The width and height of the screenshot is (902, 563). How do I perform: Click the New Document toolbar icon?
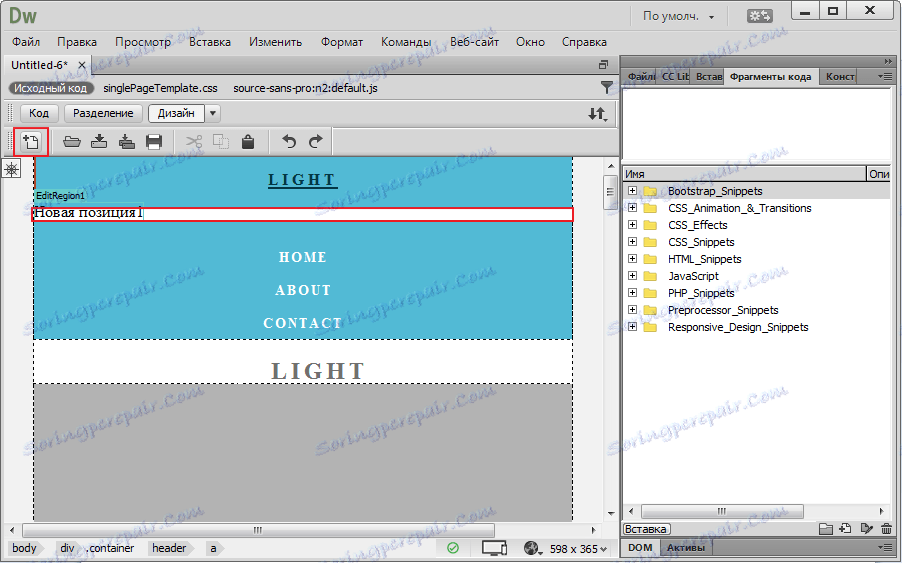30,141
